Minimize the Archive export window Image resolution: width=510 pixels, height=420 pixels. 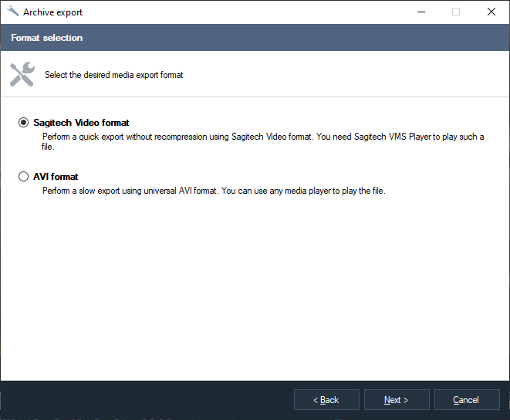tap(421, 12)
